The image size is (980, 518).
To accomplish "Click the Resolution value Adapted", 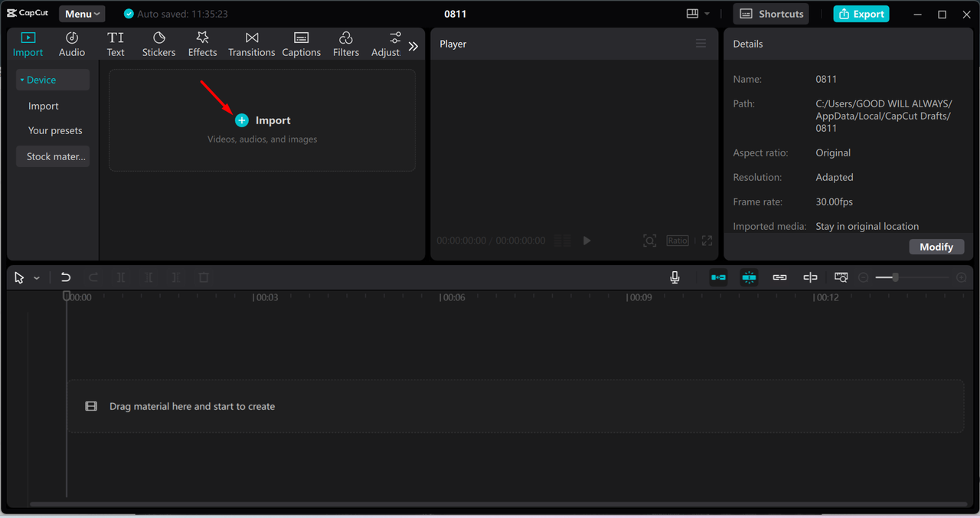I will (835, 177).
